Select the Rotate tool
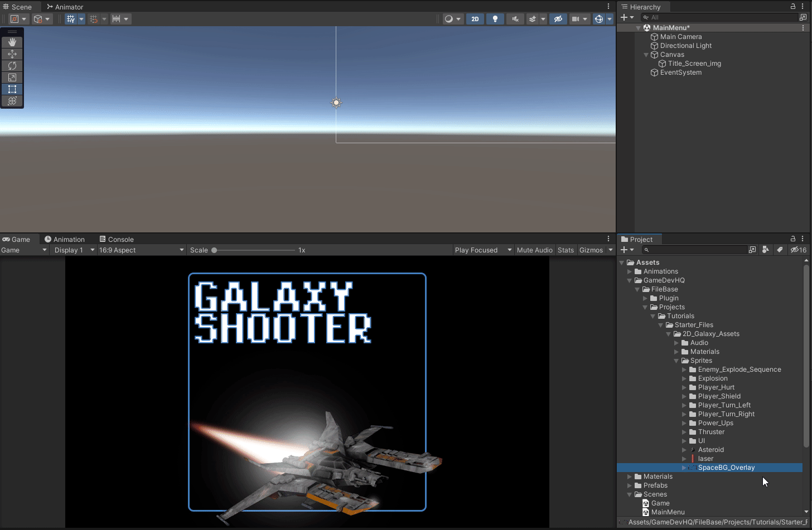This screenshot has height=530, width=812. click(12, 66)
